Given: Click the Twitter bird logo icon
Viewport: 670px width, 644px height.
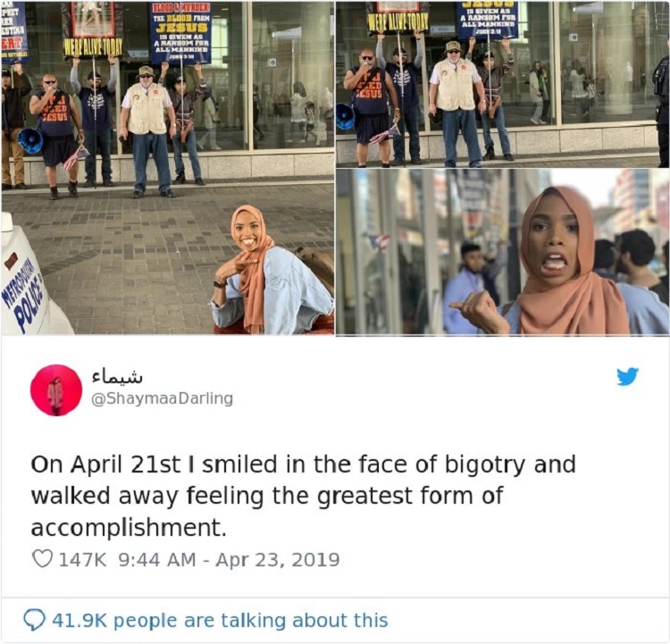Looking at the screenshot, I should tap(627, 376).
